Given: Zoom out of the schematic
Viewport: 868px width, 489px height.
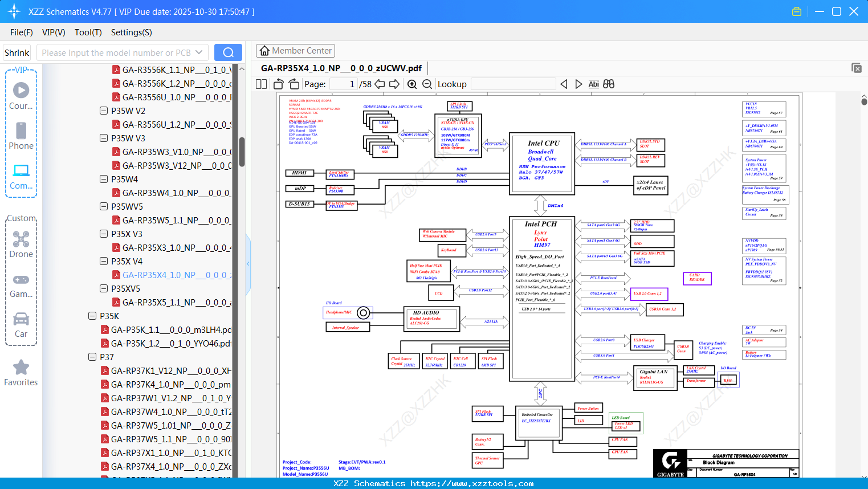Looking at the screenshot, I should pyautogui.click(x=427, y=84).
